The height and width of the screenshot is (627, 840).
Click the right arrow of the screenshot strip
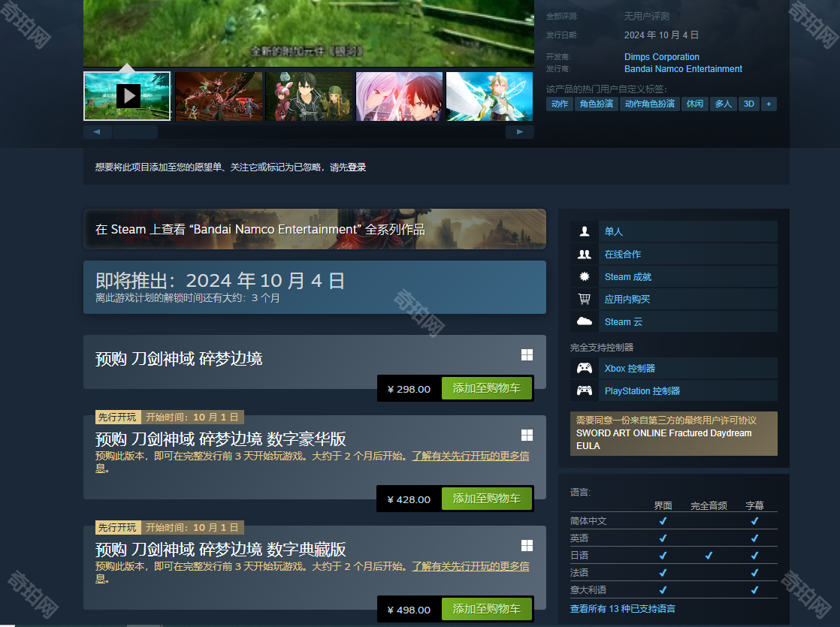click(x=520, y=131)
